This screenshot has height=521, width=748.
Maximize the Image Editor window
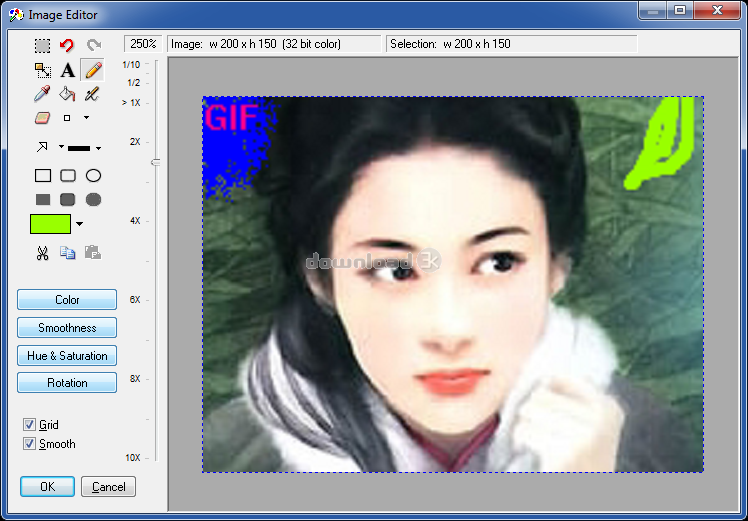pos(680,10)
